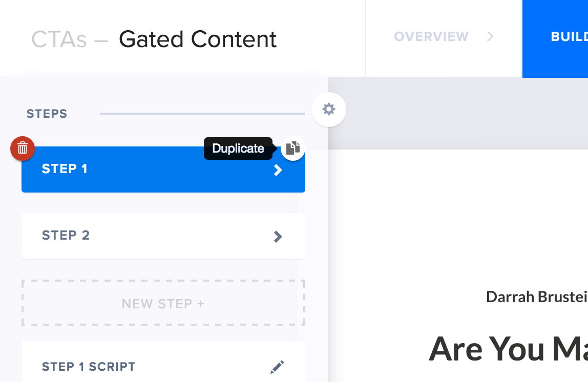Select the 'Are You Ma' headline in preview
Viewport: 588px width, 382px height.
(507, 348)
